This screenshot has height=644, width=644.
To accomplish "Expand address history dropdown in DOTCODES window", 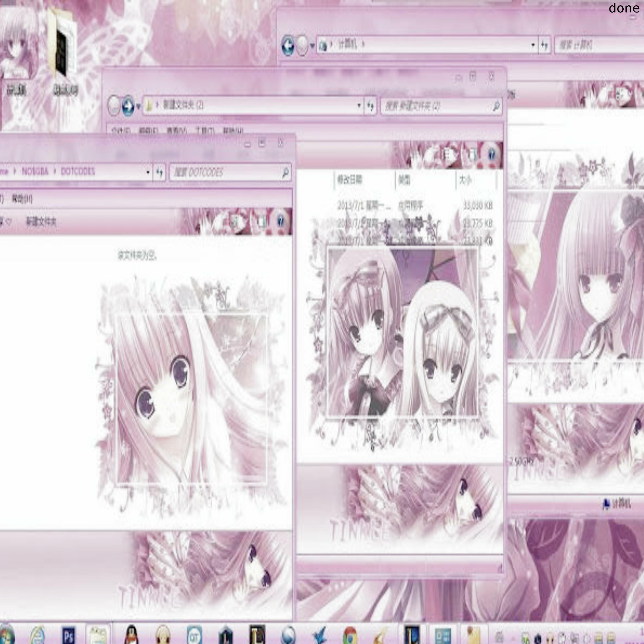I will tap(148, 172).
